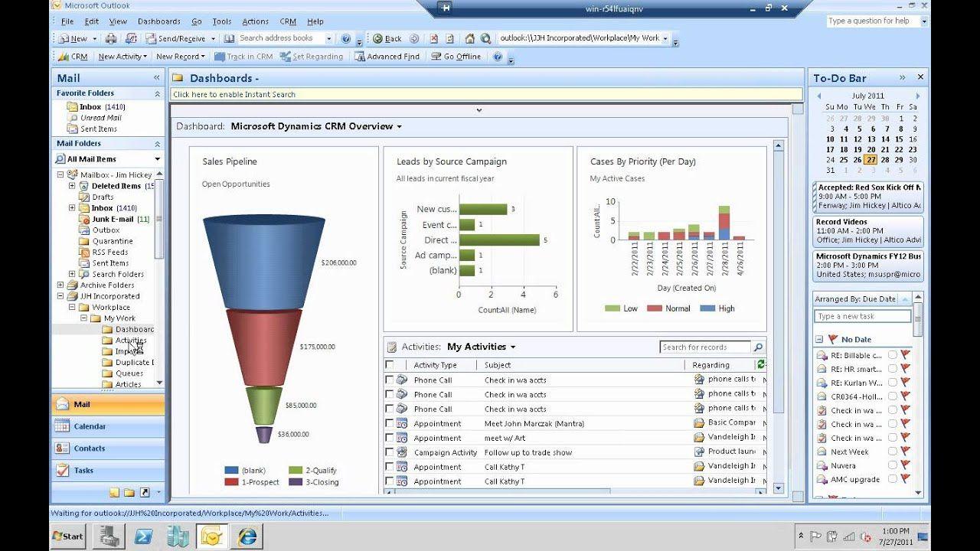The image size is (980, 551).
Task: Collapse the Mail Folders section
Action: point(158,144)
